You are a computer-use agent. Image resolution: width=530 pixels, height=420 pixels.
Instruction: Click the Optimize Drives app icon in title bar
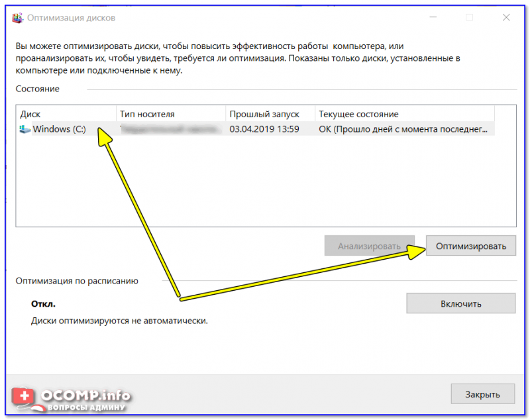pyautogui.click(x=17, y=18)
